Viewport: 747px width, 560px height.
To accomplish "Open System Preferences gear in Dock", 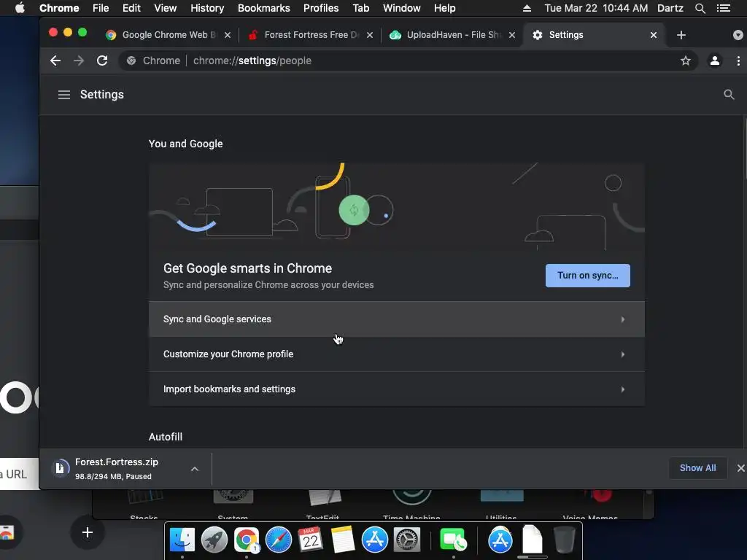I will click(x=407, y=540).
